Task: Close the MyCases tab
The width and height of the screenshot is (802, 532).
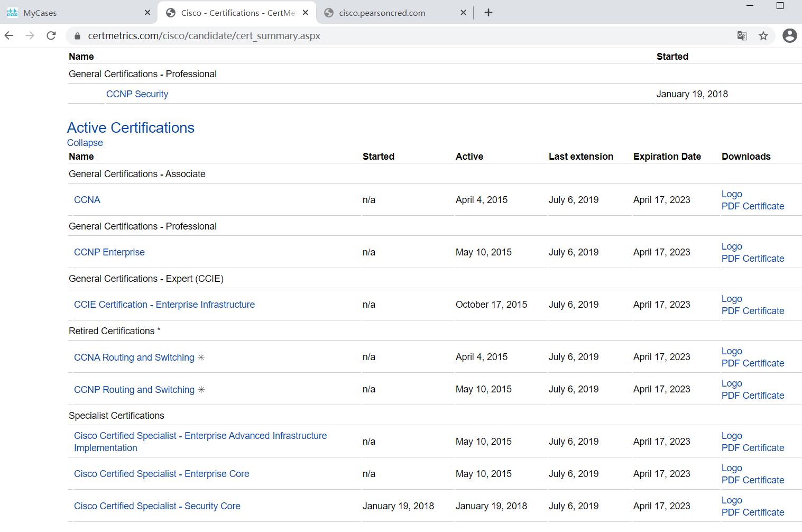Action: pos(148,12)
